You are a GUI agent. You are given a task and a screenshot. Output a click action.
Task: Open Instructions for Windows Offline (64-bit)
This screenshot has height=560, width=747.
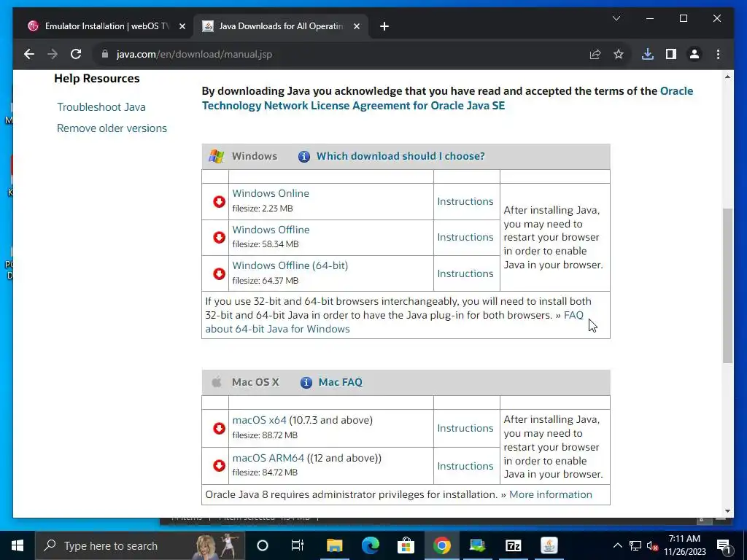(x=465, y=274)
